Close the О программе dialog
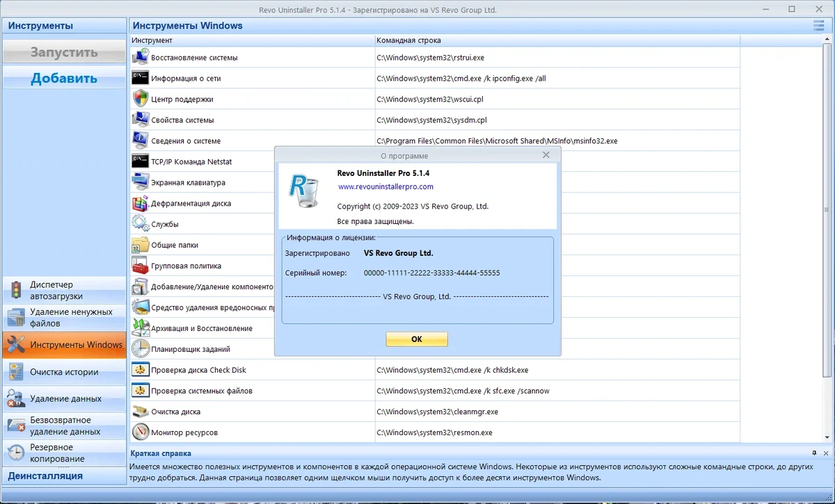Viewport: 835px width, 504px height. coord(546,156)
